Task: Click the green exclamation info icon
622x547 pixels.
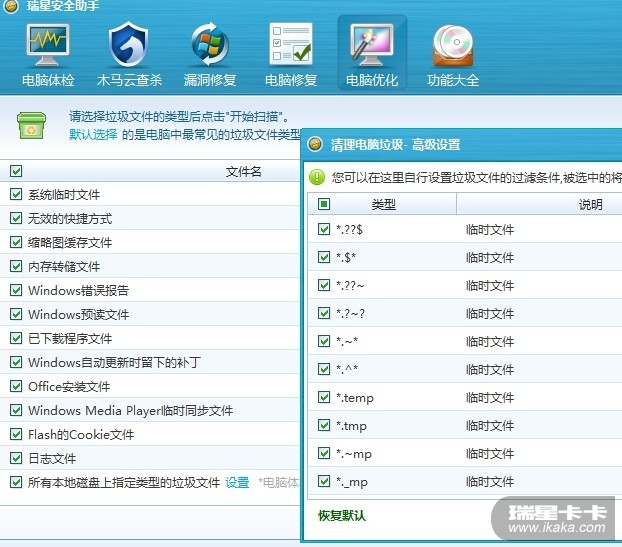Action: pos(317,177)
